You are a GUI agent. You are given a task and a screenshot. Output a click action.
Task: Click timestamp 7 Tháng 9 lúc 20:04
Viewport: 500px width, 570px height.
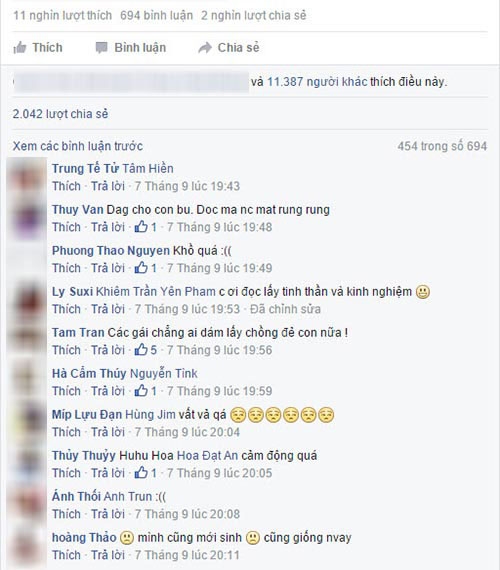[187, 432]
